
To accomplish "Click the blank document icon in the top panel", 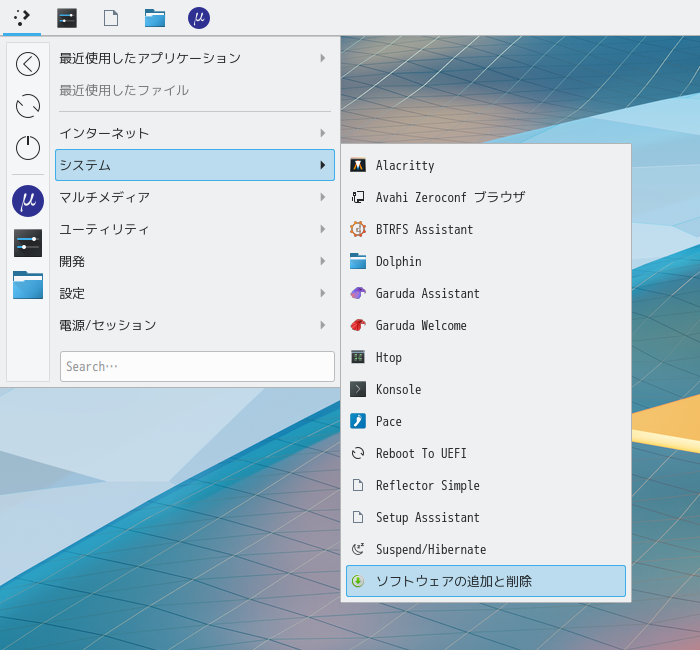I will click(x=111, y=18).
